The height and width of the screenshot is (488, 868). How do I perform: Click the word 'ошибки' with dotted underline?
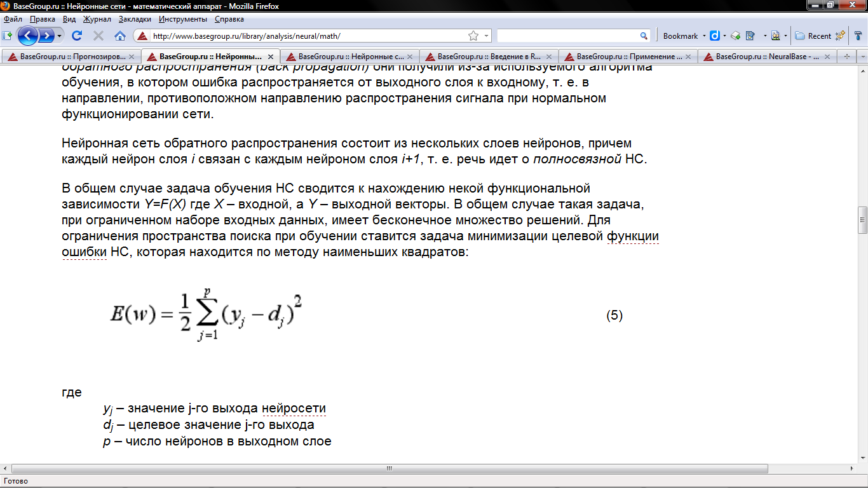click(x=84, y=253)
